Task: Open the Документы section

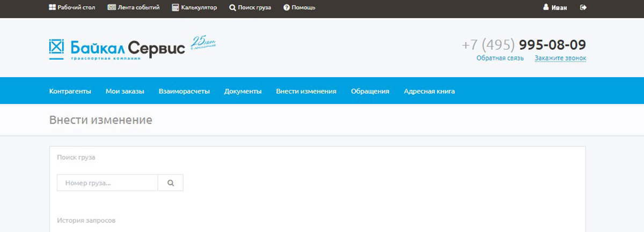Action: [243, 91]
